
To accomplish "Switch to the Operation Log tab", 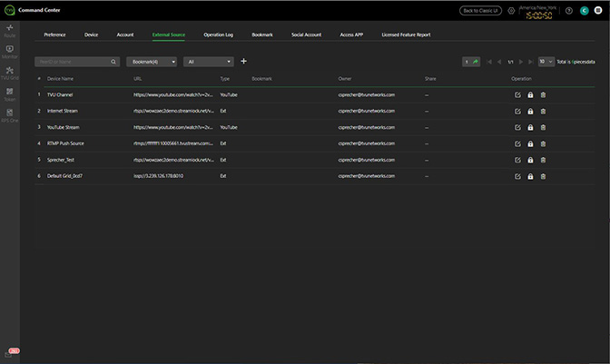I will pyautogui.click(x=218, y=34).
